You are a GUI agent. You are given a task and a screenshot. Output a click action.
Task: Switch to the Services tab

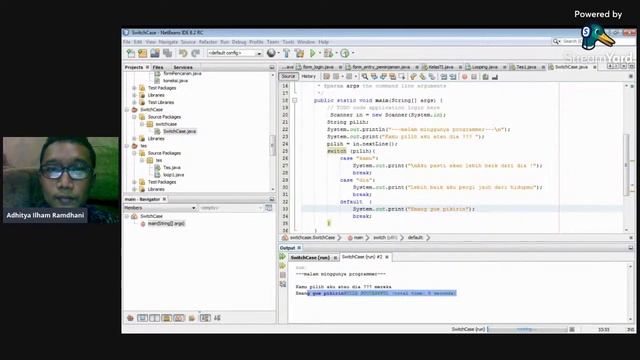click(x=182, y=67)
